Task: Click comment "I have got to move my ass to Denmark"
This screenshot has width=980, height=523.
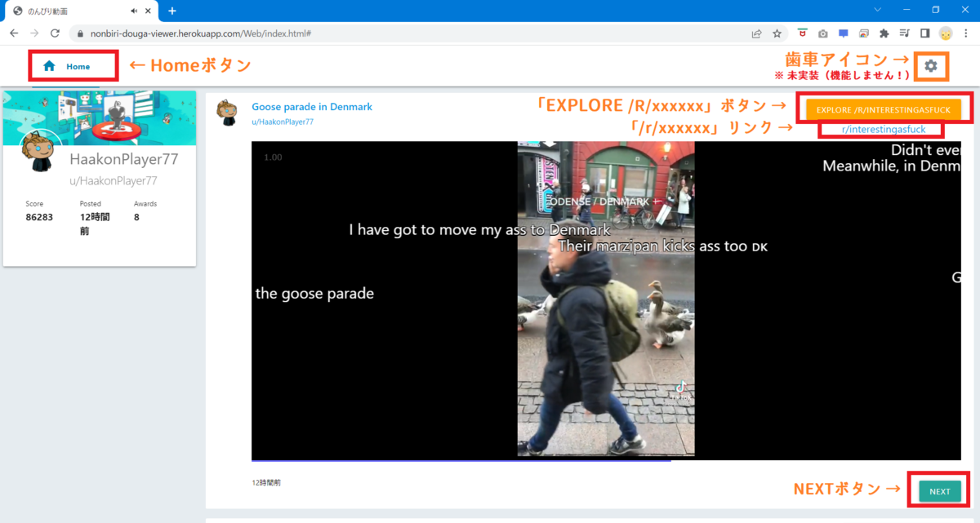Action: (480, 230)
